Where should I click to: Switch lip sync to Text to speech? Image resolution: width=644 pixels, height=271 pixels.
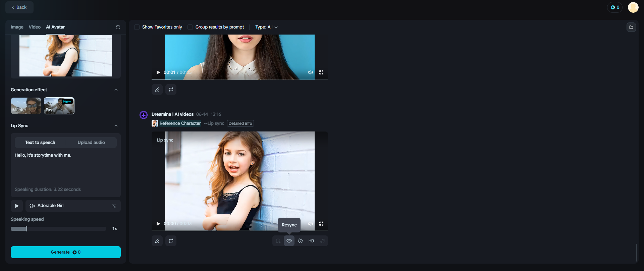pos(40,143)
